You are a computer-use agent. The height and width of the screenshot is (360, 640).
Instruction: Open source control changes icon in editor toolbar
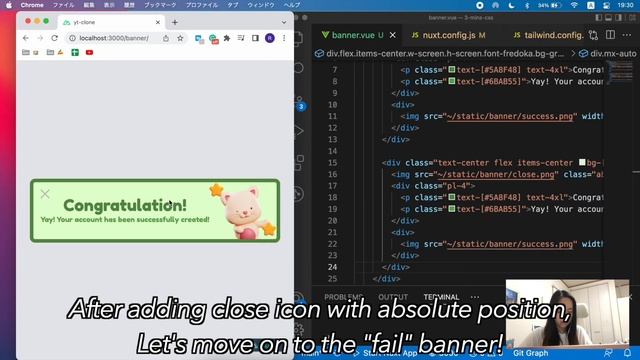pyautogui.click(x=593, y=35)
